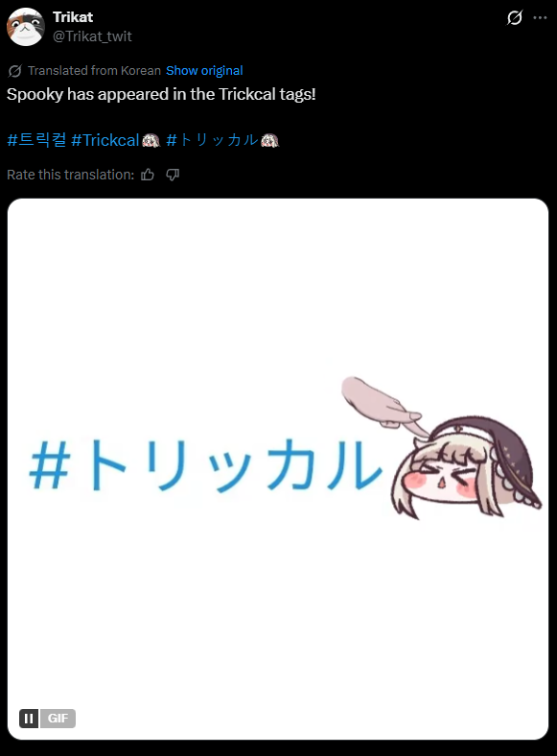Viewport: 557px width, 756px height.
Task: Open the @Trikat_twit handle
Action: click(92, 36)
